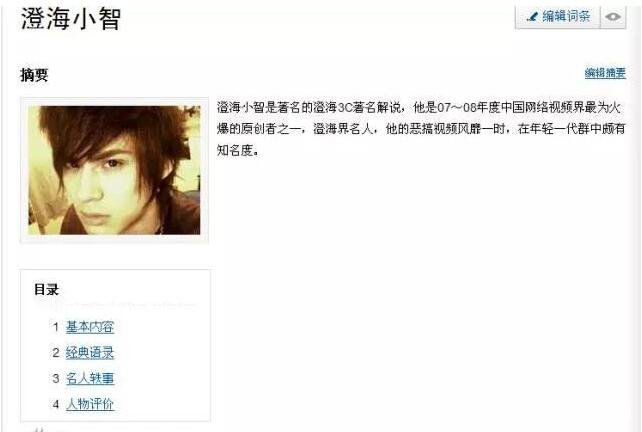Click the 摘要 section heading

pyautogui.click(x=34, y=75)
